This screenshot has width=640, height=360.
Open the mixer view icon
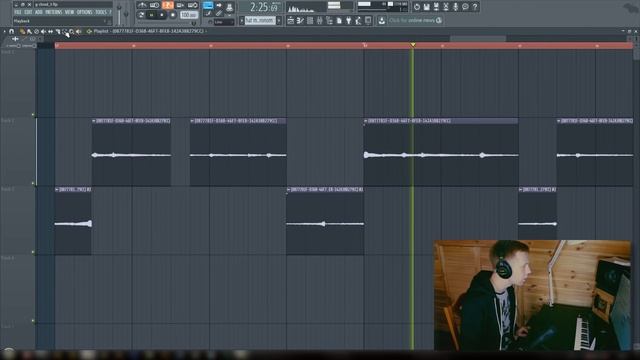tap(320, 20)
